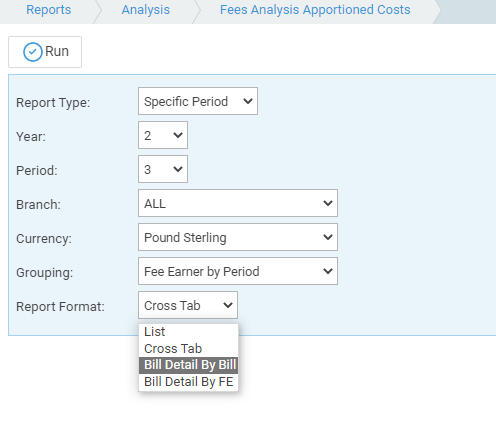Expand the Currency Pound Sterling dropdown

[x=238, y=237]
